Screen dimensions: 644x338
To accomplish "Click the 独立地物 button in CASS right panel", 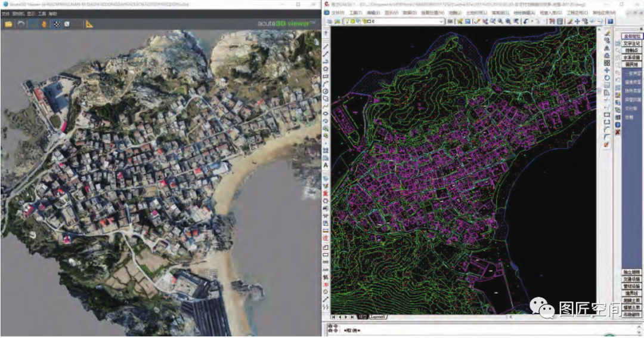I will point(631,272).
